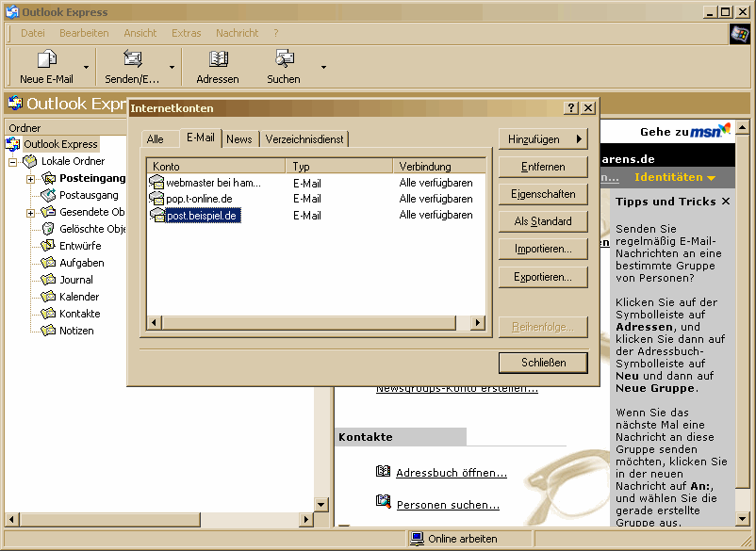
Task: Open the Personen suchen link
Action: pyautogui.click(x=448, y=505)
